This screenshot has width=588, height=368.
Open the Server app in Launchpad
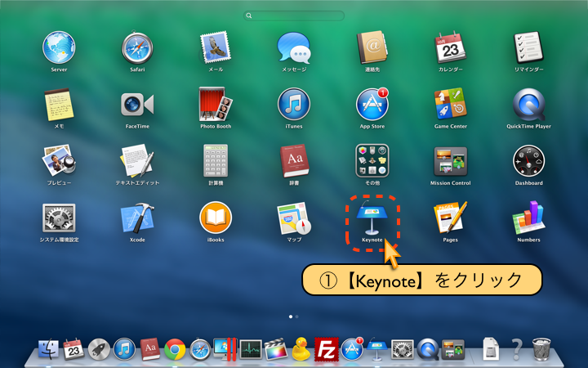point(59,47)
